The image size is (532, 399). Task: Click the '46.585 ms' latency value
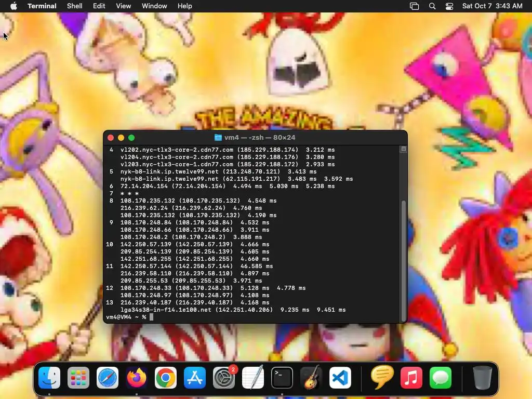tap(257, 267)
